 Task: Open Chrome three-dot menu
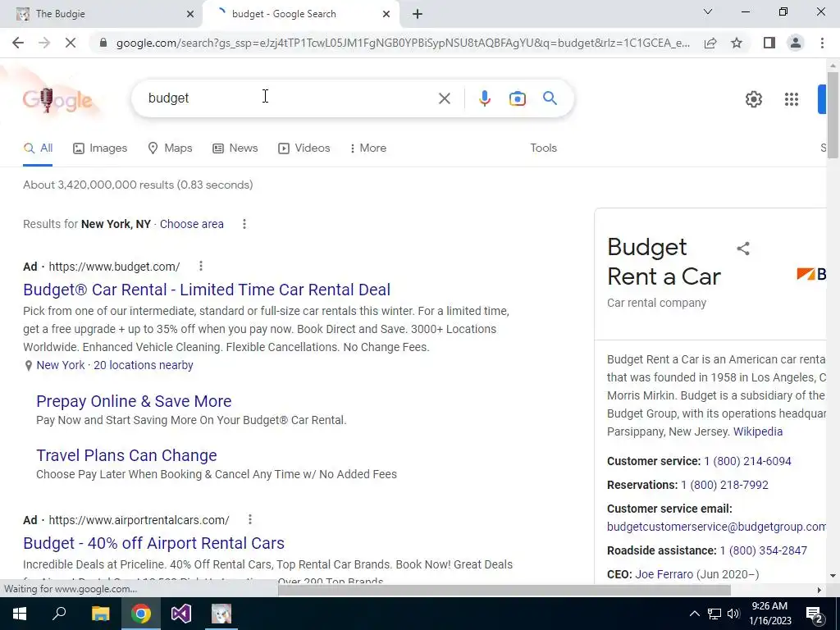pos(822,43)
